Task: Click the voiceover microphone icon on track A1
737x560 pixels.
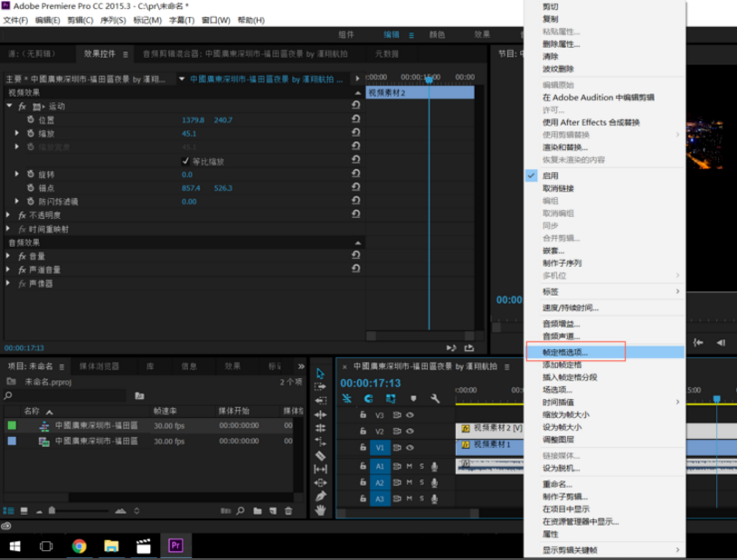Action: coord(435,467)
